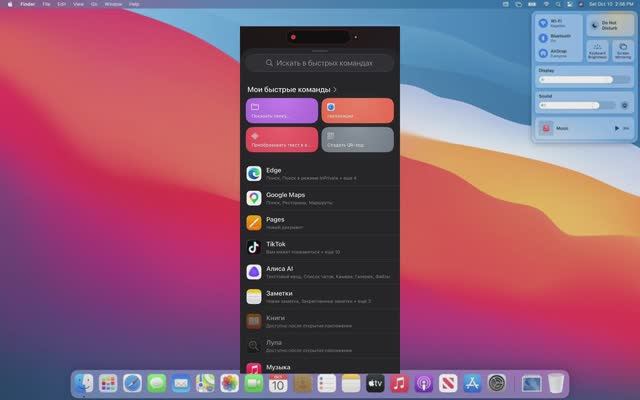Open Finder from the Dock
The width and height of the screenshot is (640, 400).
(x=84, y=384)
